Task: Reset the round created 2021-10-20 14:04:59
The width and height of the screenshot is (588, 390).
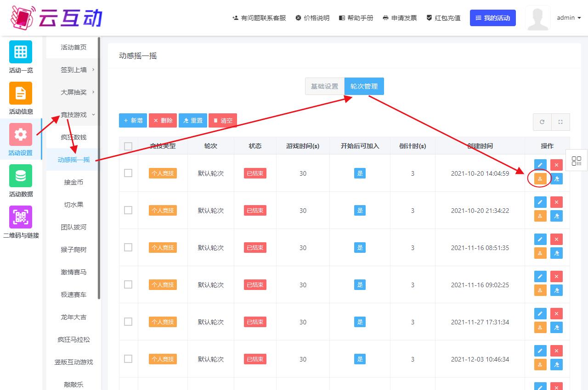Action: coord(556,179)
